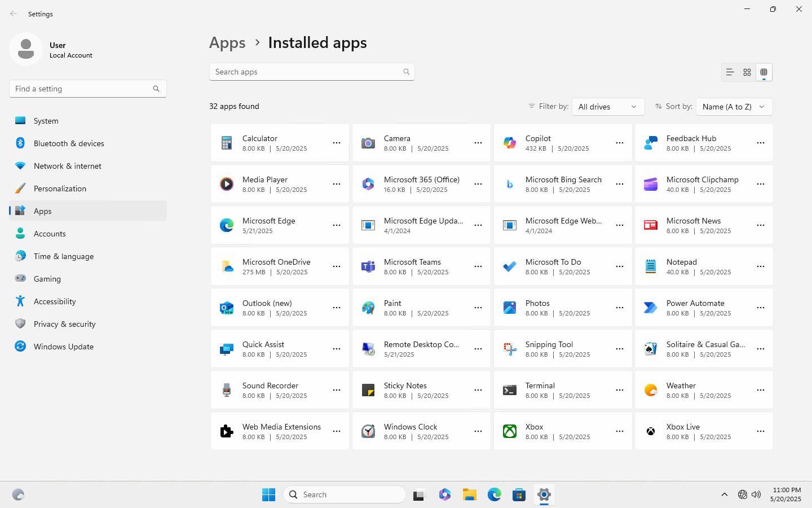Click the Search apps input field
812x508 pixels.
[312, 72]
